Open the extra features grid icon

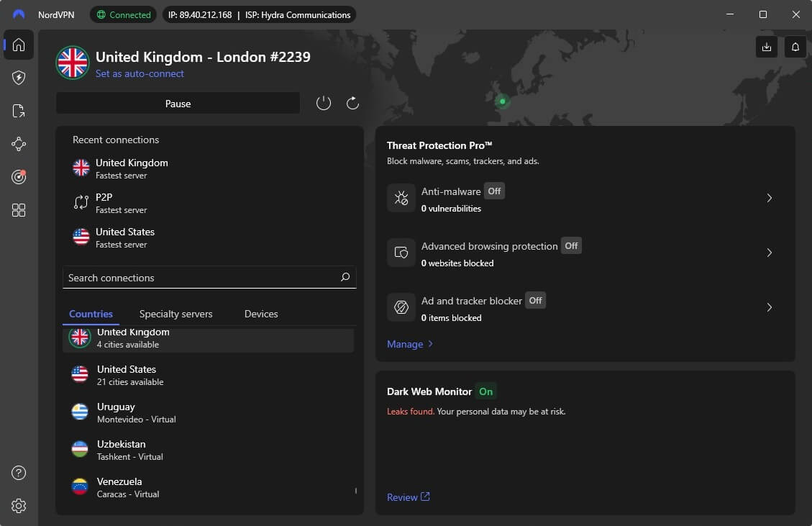[x=18, y=209]
